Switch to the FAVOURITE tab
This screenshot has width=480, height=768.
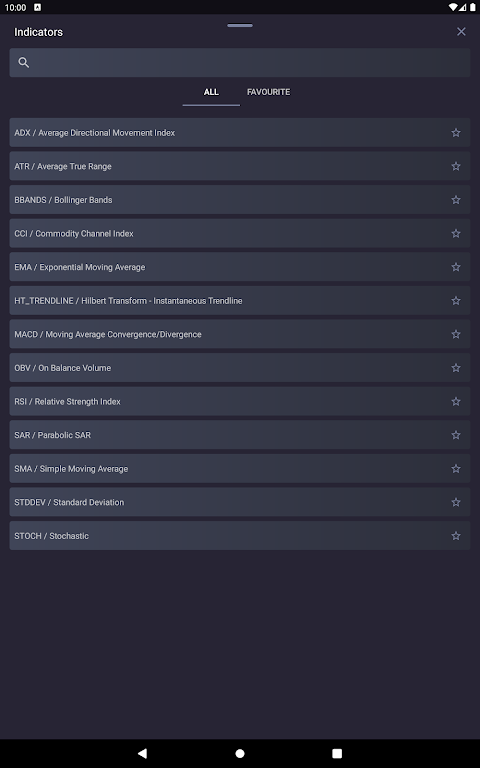(x=268, y=92)
